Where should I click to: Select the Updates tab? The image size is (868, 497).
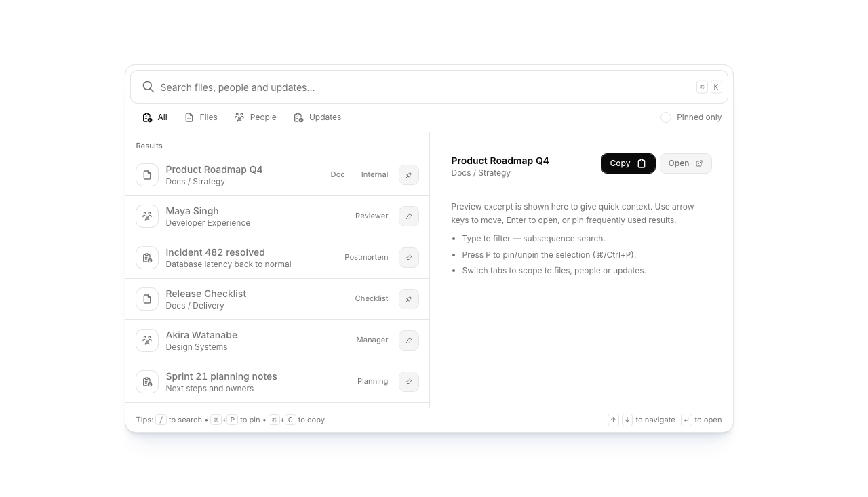tap(317, 117)
